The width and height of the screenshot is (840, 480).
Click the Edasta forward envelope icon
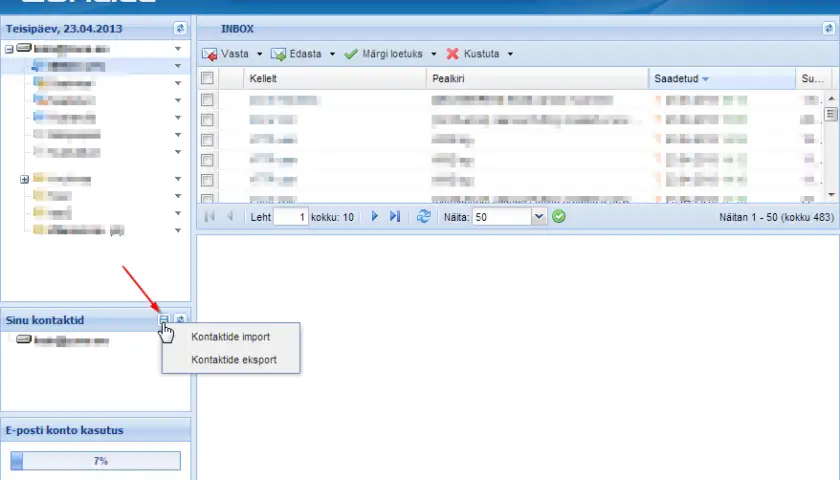(x=278, y=54)
